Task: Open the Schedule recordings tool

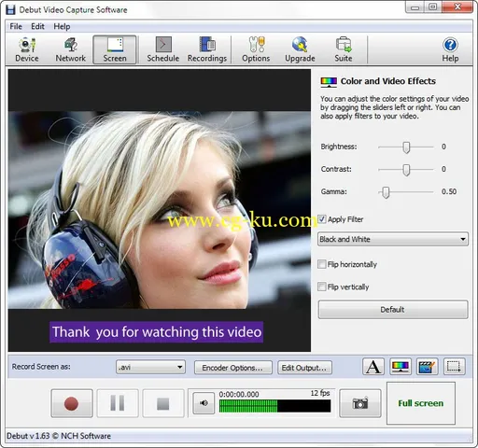Action: [x=163, y=49]
